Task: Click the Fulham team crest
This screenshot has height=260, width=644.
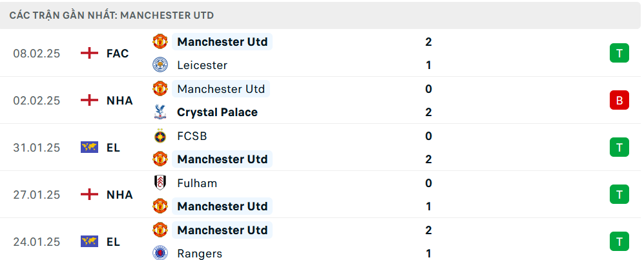Action: click(160, 183)
